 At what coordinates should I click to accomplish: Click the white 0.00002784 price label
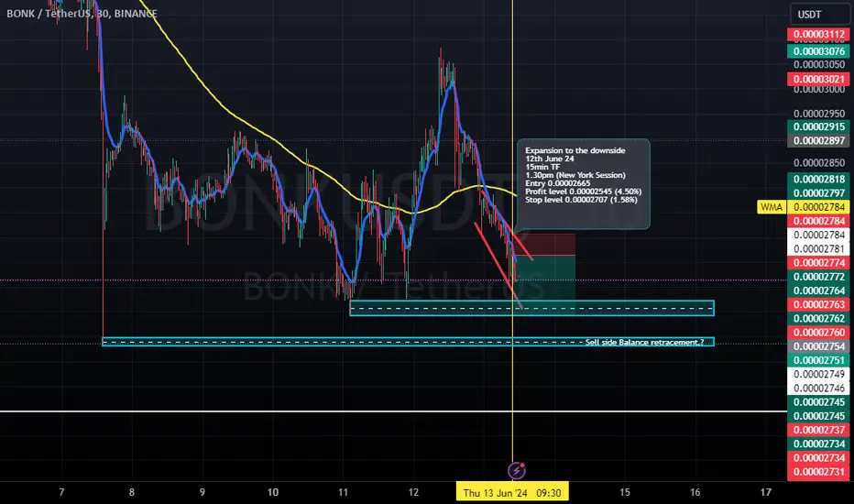click(x=818, y=235)
